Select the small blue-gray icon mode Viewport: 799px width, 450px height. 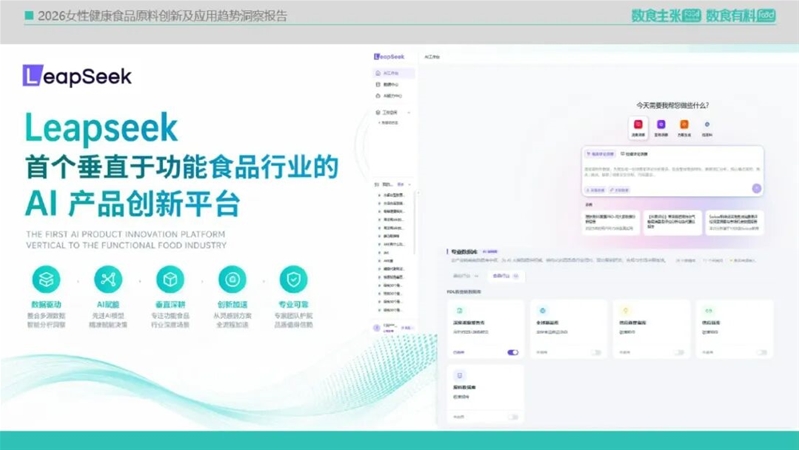[x=707, y=127]
